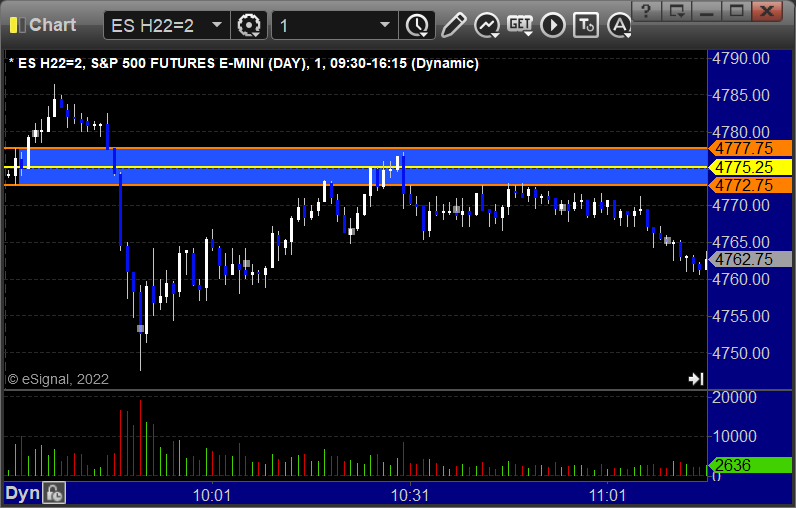The height and width of the screenshot is (508, 796).
Task: Expand the interval dropdown arrow
Action: point(385,25)
